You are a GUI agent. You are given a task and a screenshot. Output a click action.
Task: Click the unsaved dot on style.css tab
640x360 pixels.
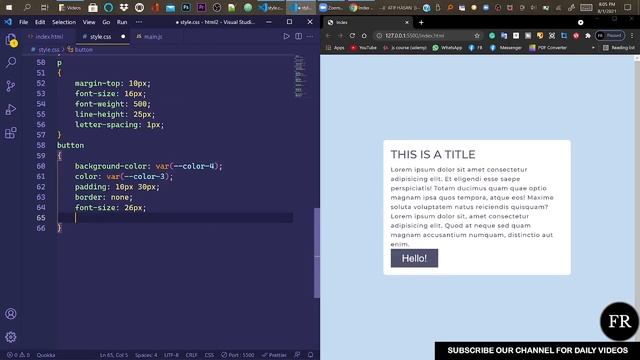pos(123,36)
